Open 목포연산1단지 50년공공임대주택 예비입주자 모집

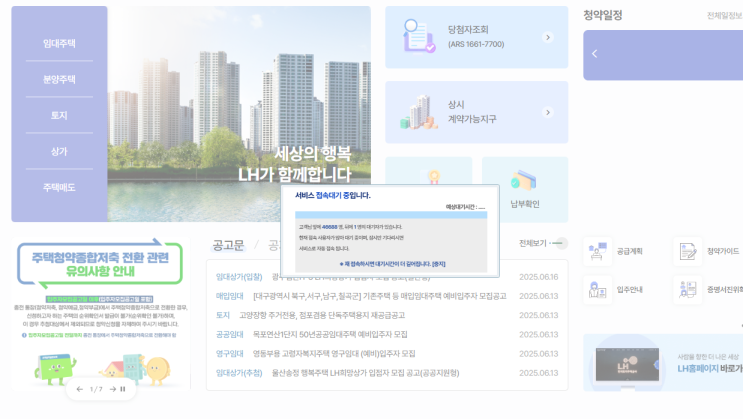(x=330, y=335)
